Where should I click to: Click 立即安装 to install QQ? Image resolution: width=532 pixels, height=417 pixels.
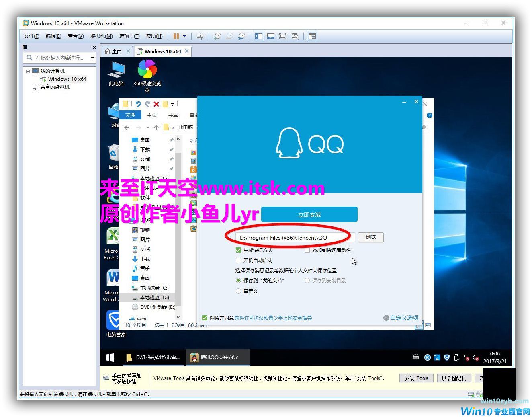[x=309, y=215]
